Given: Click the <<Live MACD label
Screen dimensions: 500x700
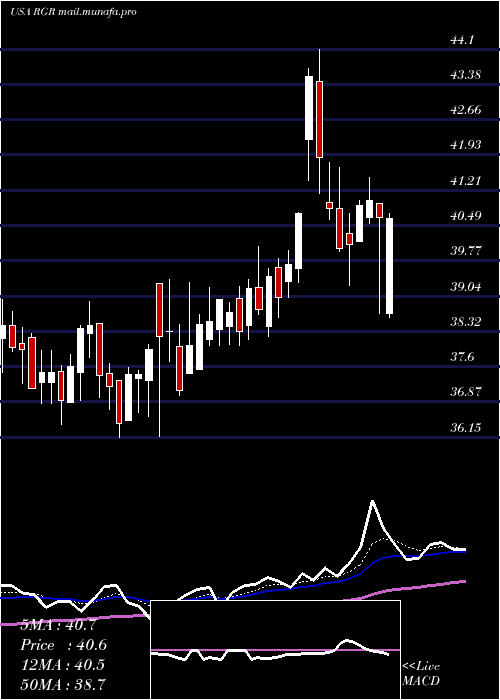Looking at the screenshot, I should [x=421, y=673].
